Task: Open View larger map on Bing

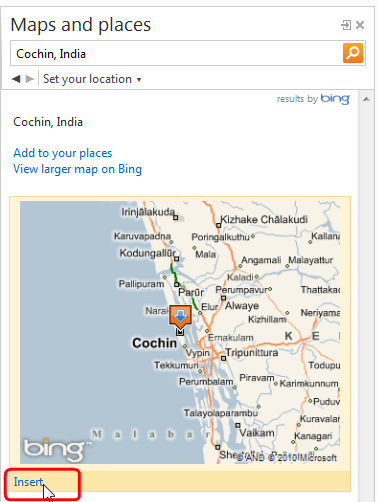Action: tap(77, 169)
